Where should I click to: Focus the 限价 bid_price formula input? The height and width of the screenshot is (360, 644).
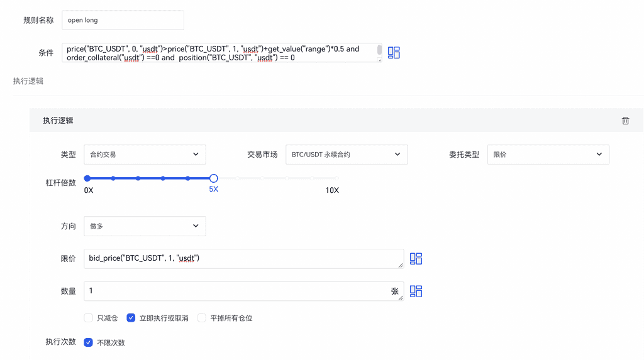[243, 258]
